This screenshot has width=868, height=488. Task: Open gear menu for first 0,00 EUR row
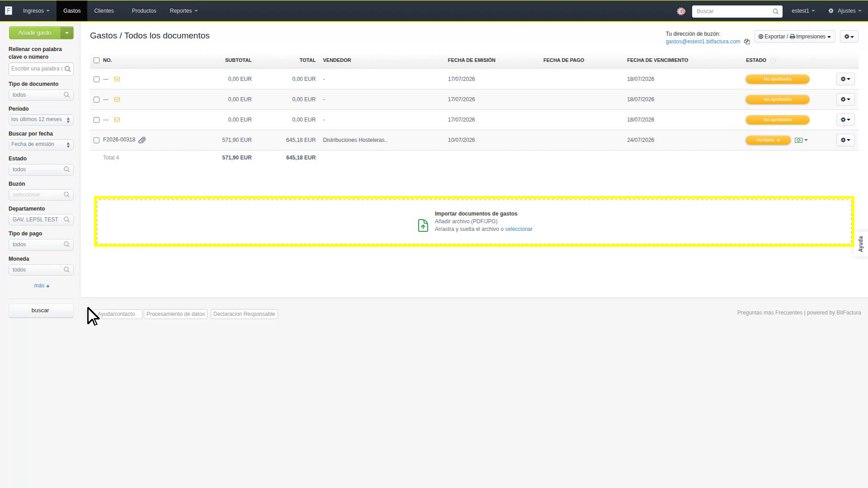point(845,79)
